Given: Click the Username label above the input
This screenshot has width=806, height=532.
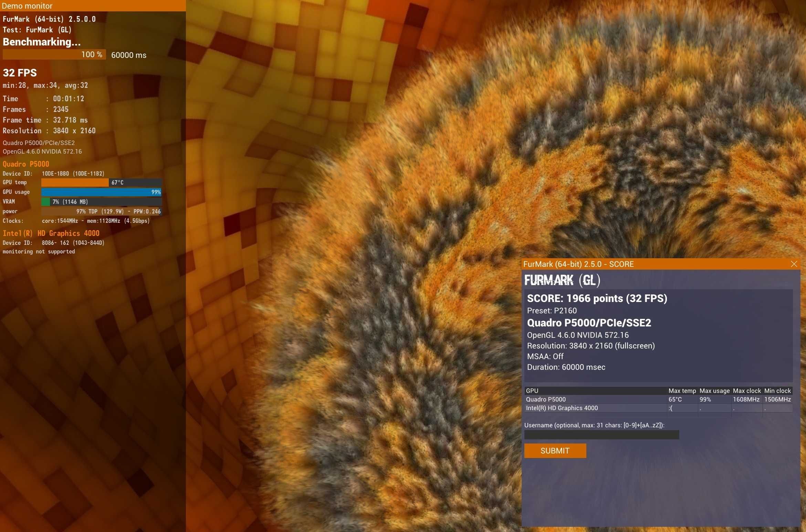Looking at the screenshot, I should pyautogui.click(x=594, y=425).
